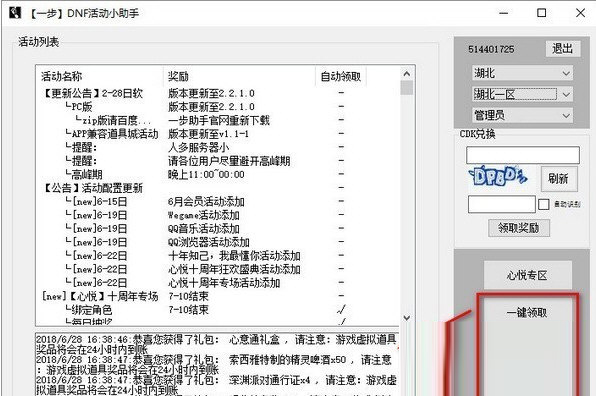596x396 pixels.
Task: Click the 自动领取 column header
Action: click(341, 76)
